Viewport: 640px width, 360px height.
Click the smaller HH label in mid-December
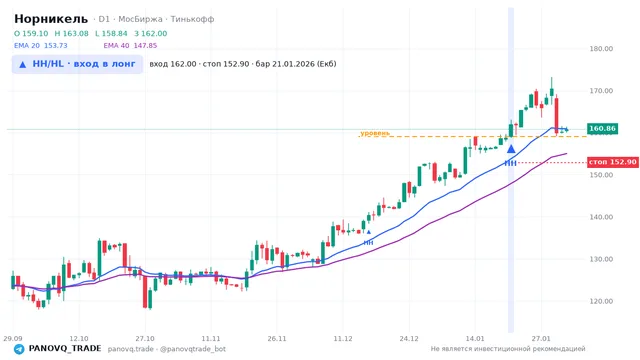[x=368, y=243]
